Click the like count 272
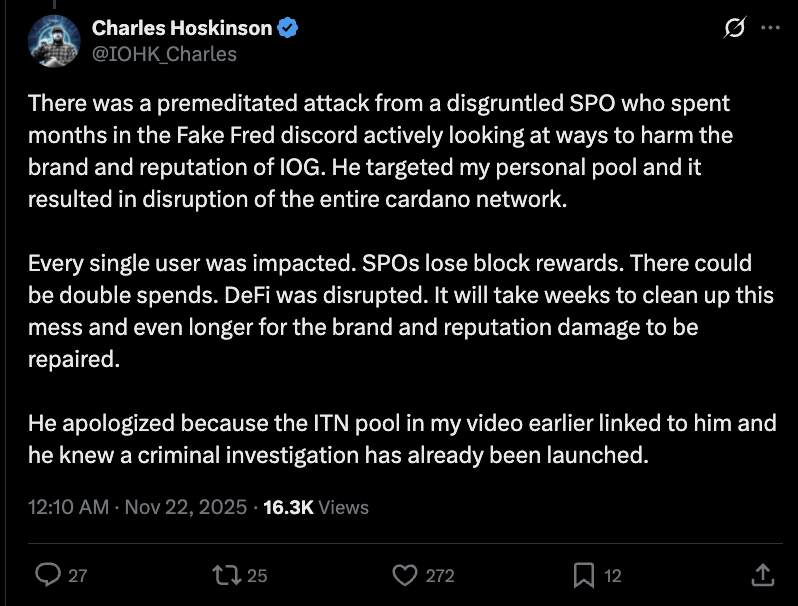Screen dimensions: 798x606 (x=439, y=576)
